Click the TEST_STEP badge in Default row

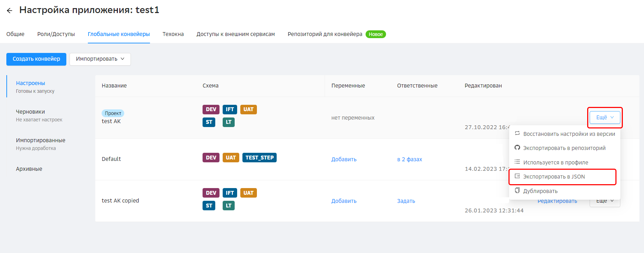click(x=259, y=158)
